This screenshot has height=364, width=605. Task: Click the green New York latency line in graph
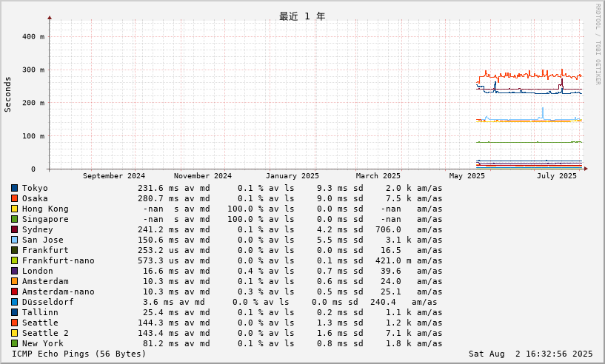click(x=529, y=142)
